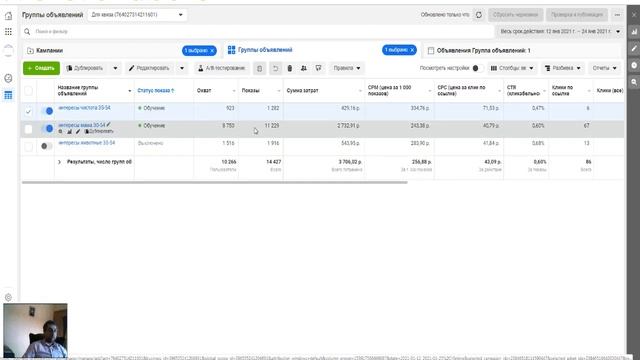Sort by CTR column header
Viewport: 640px width, 360px height.
coord(523,90)
